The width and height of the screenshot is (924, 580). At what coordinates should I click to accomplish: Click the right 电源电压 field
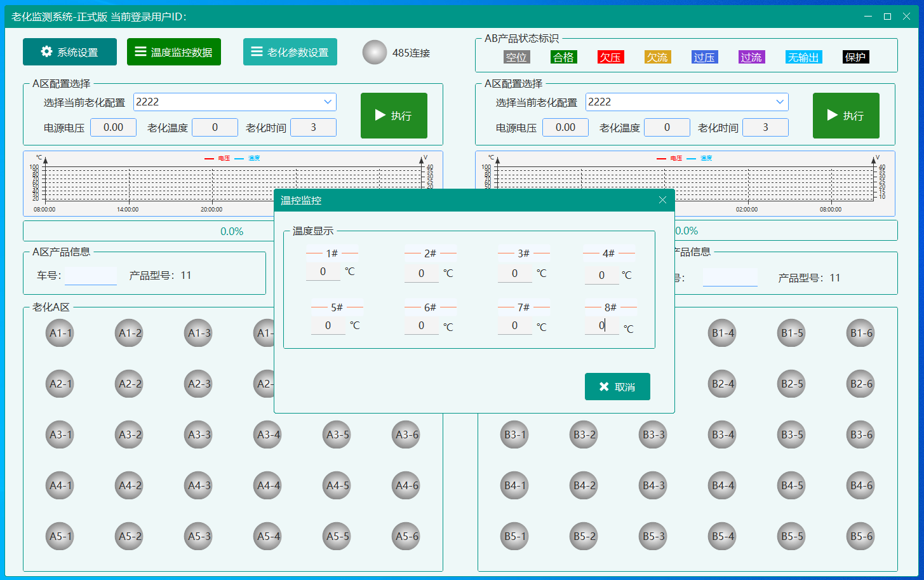[x=565, y=128]
